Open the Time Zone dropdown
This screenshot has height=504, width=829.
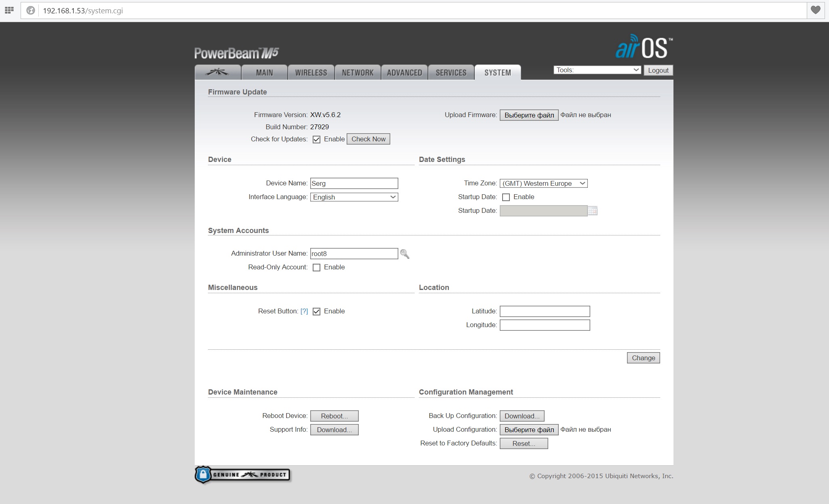tap(543, 183)
